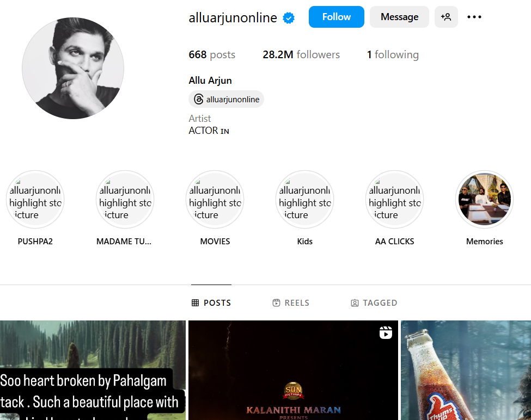Open the AA CLICKS story highlight
This screenshot has height=420, width=531.
394,200
